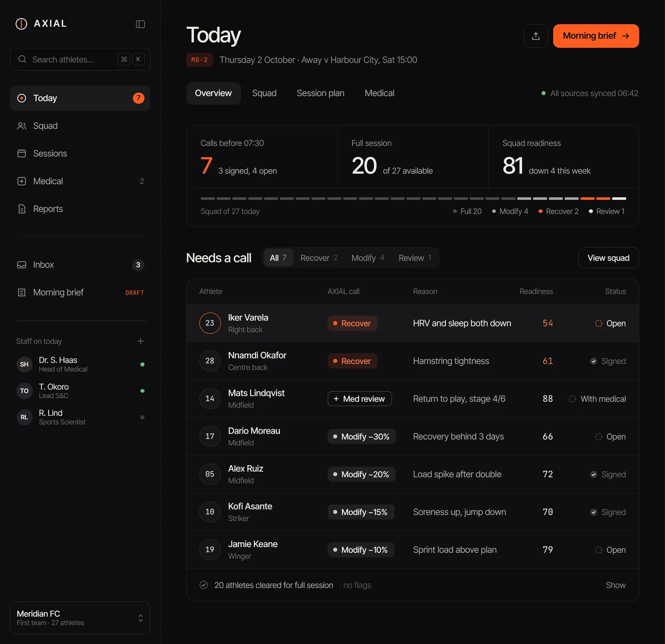
Task: Show the 20 cleared athletes list
Action: pos(616,585)
